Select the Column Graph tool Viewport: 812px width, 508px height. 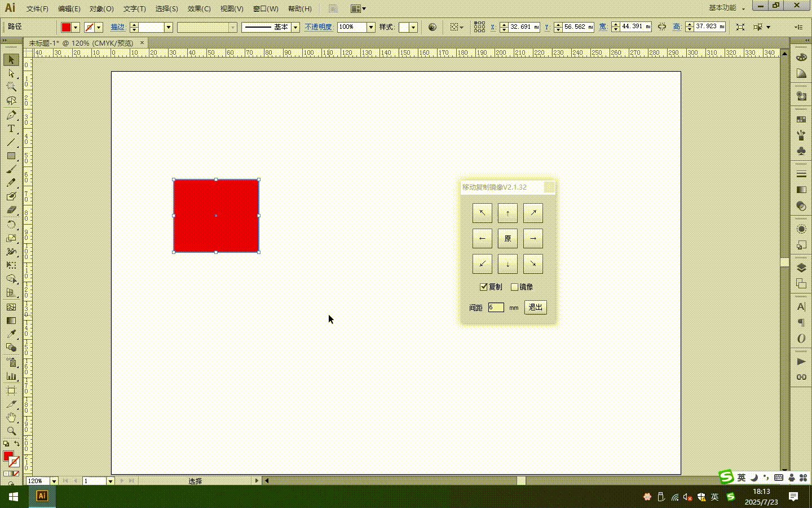11,376
